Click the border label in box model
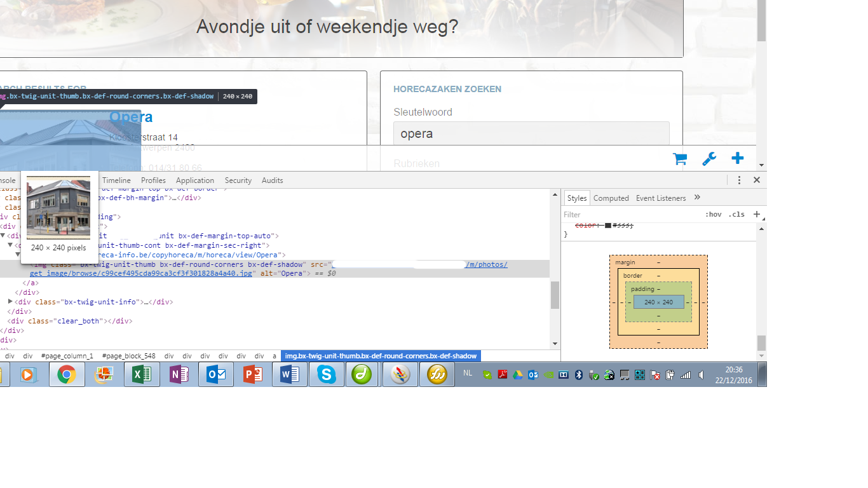 (x=632, y=276)
